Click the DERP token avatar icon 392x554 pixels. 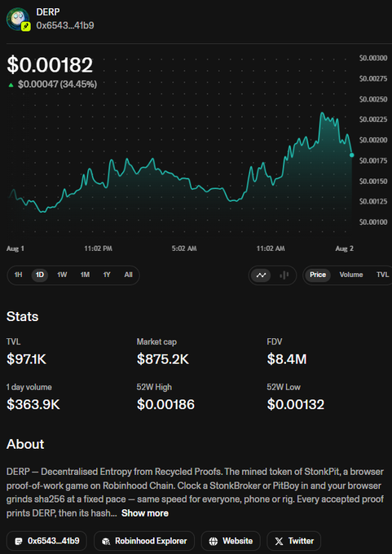click(18, 19)
